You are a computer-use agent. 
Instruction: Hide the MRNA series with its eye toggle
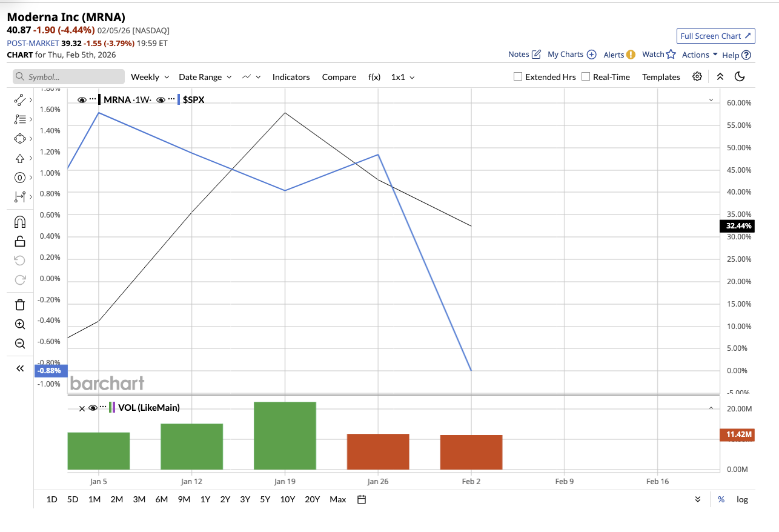pyautogui.click(x=82, y=99)
